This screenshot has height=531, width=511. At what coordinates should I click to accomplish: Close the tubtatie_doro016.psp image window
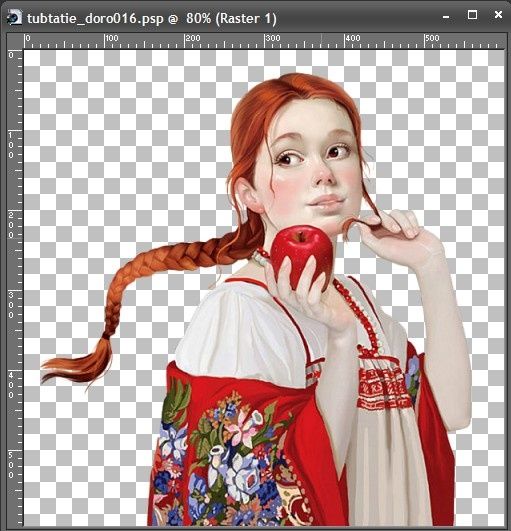(x=498, y=15)
